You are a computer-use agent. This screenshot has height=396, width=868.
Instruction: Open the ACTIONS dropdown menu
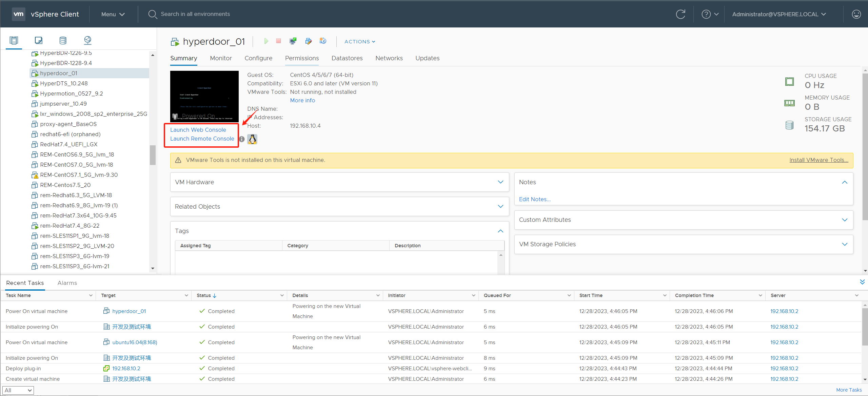point(359,41)
